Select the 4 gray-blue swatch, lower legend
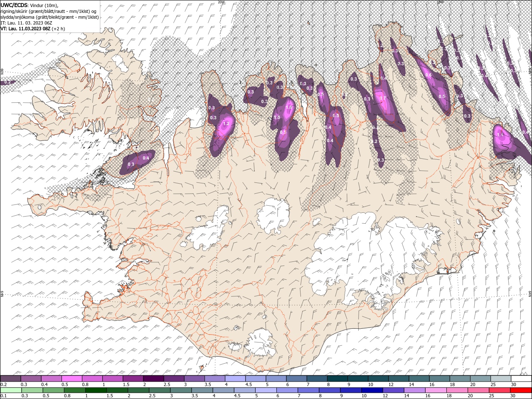 [223, 390]
